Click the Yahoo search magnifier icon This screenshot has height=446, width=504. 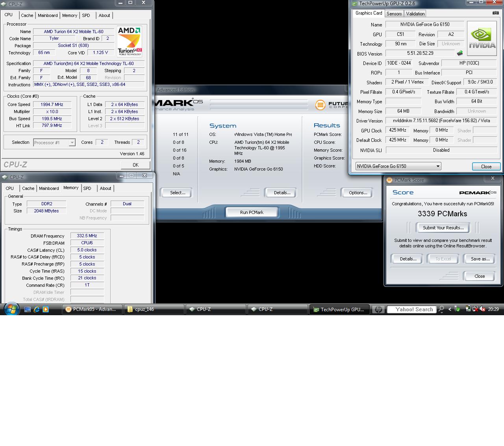(441, 309)
